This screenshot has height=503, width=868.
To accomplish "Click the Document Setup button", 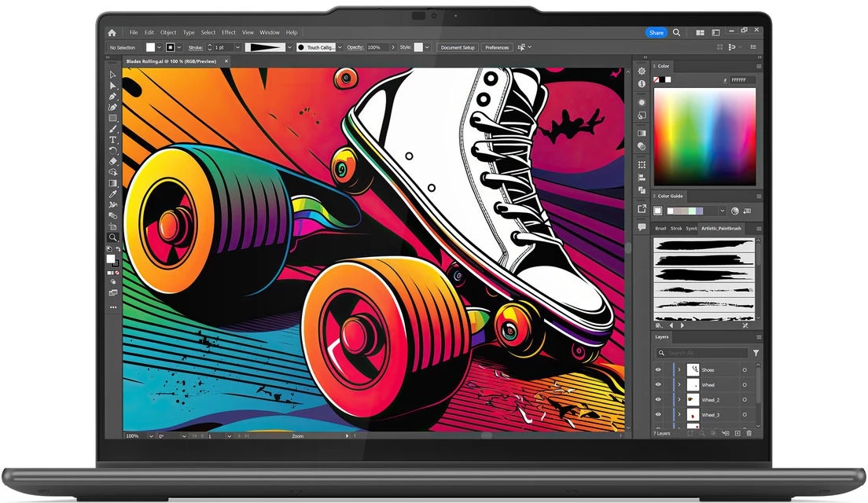I will [458, 47].
